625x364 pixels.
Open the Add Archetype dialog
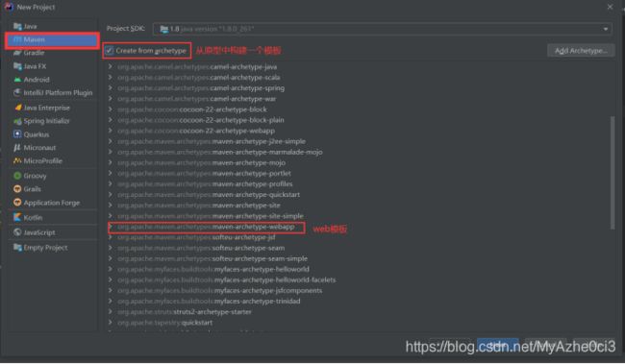pyautogui.click(x=581, y=51)
